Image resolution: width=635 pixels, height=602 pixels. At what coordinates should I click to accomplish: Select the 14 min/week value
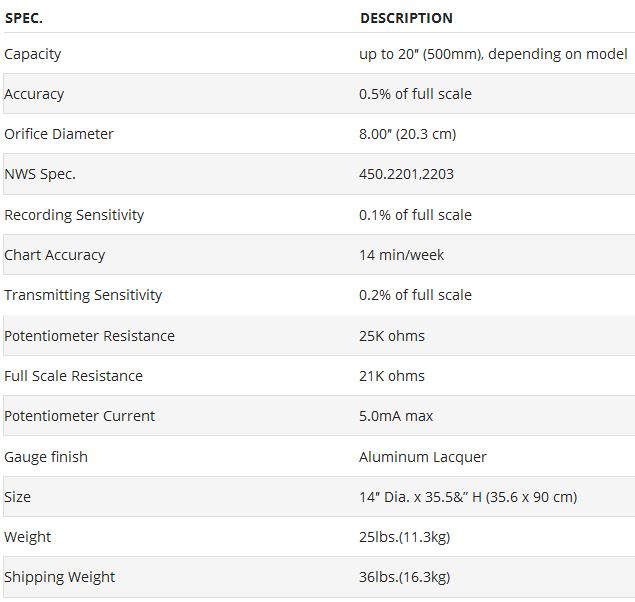[402, 255]
